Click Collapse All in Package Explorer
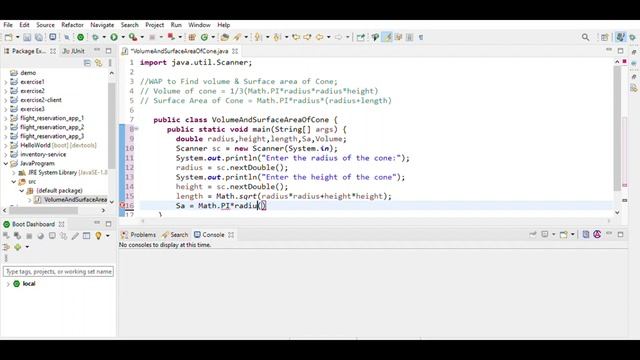 pyautogui.click(x=87, y=63)
